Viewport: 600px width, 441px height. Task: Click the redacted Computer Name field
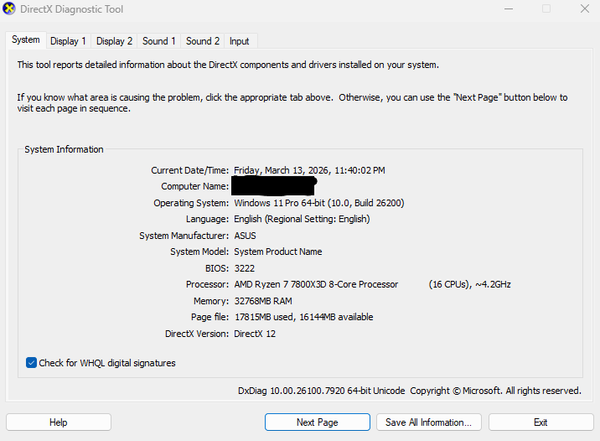[x=274, y=186]
